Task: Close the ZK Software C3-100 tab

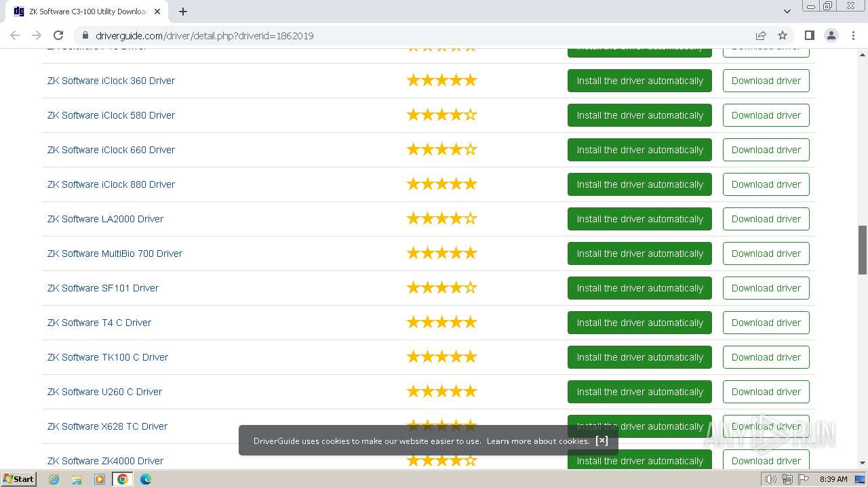Action: [x=157, y=12]
